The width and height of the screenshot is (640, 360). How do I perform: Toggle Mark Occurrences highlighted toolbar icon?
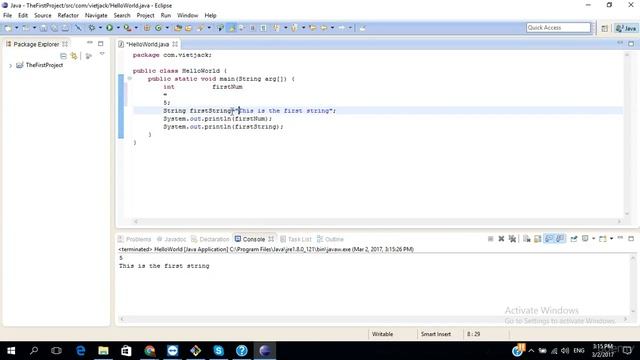click(232, 28)
